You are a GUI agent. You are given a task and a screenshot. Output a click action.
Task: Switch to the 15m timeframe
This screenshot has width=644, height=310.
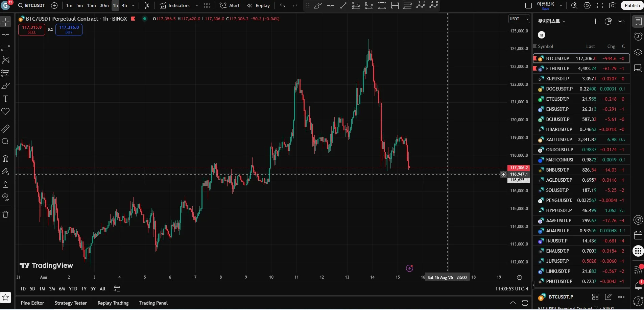pyautogui.click(x=91, y=5)
